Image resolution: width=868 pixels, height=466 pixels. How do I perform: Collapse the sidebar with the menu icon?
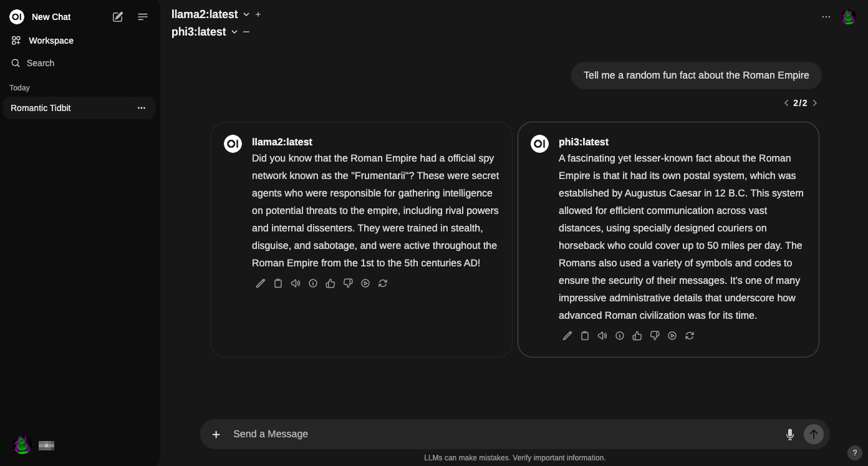[143, 17]
